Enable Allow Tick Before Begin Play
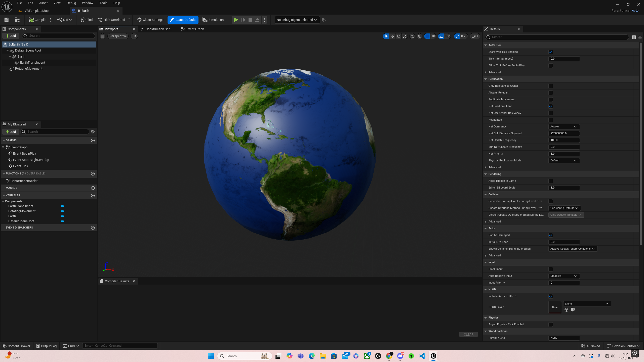 551,66
